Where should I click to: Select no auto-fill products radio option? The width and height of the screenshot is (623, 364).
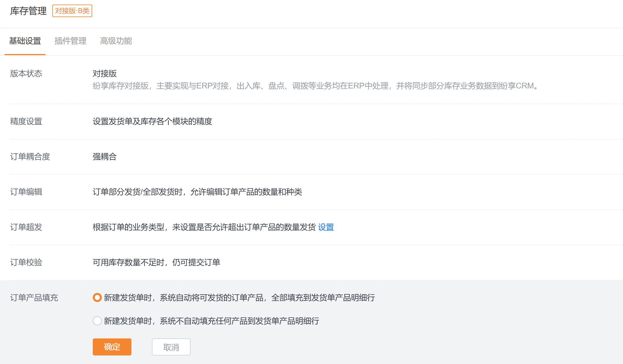click(x=97, y=321)
